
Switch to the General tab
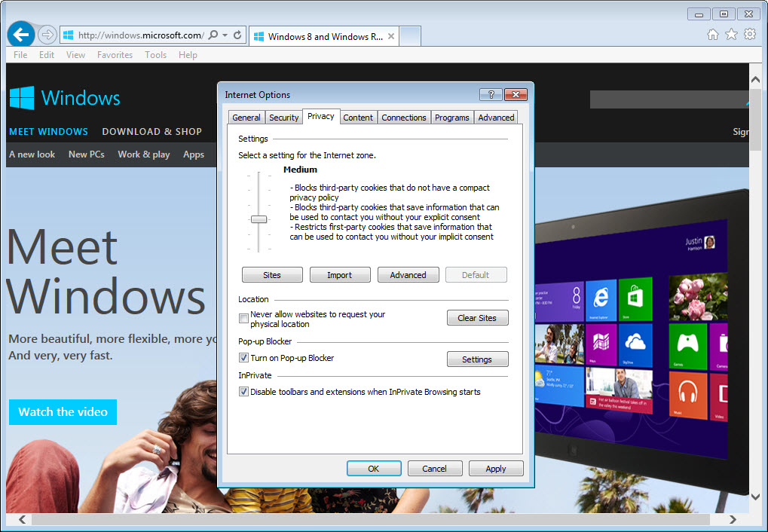coord(246,118)
